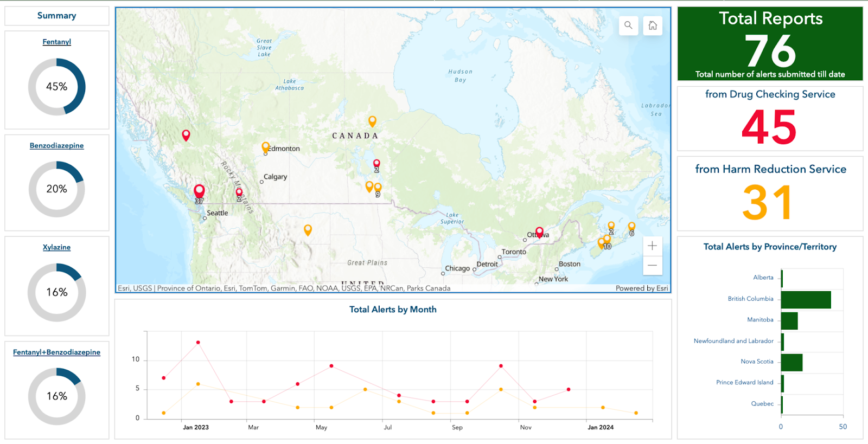The height and width of the screenshot is (444, 868).
Task: Open the Benzodiazepine link
Action: tap(57, 146)
